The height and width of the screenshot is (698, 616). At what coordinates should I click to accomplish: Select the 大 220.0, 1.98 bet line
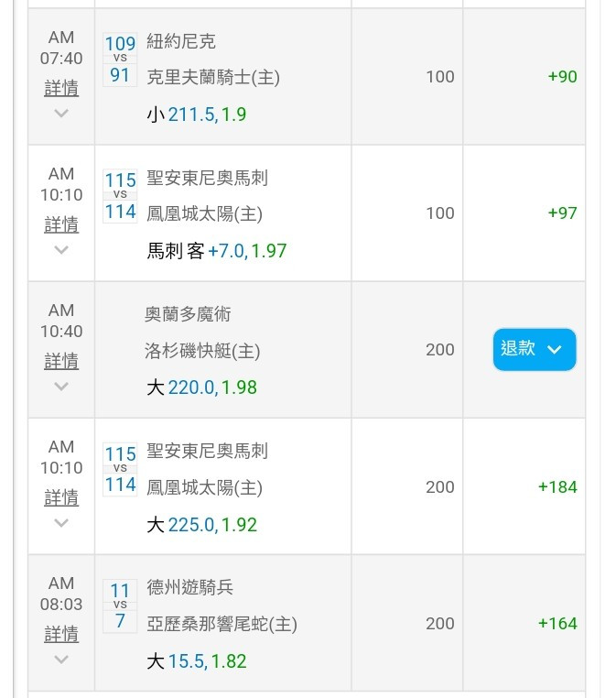(201, 387)
